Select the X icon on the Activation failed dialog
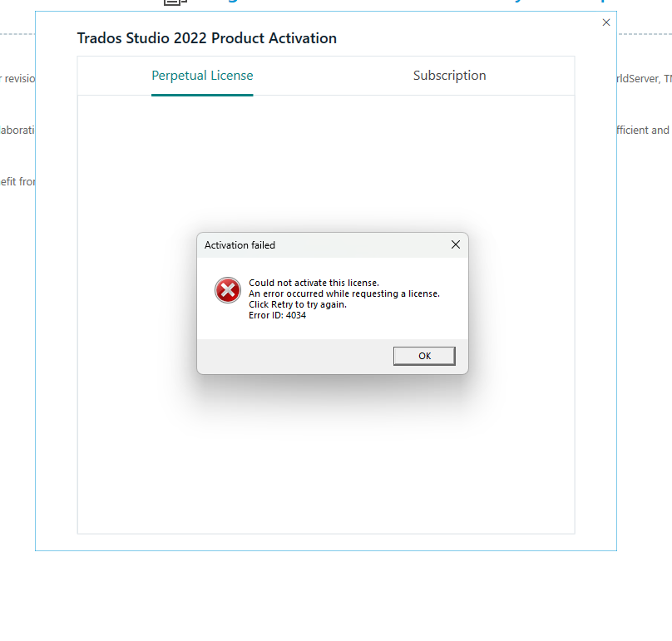 coord(455,244)
